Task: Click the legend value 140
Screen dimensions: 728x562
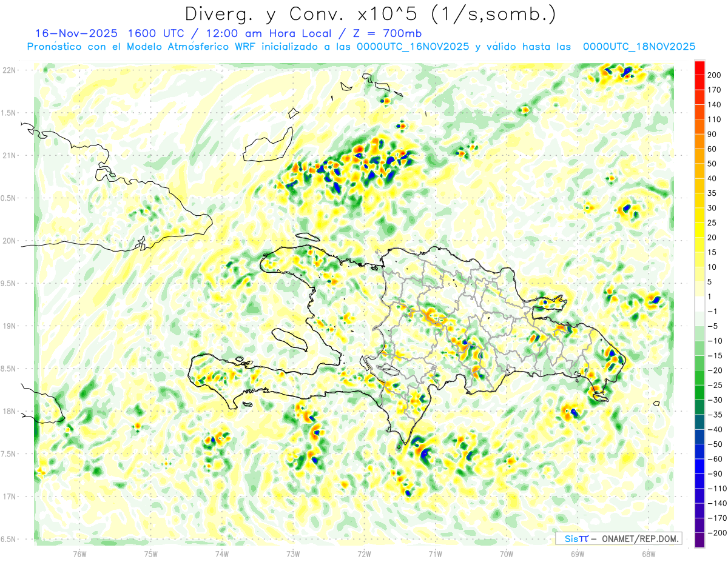Action: click(715, 104)
